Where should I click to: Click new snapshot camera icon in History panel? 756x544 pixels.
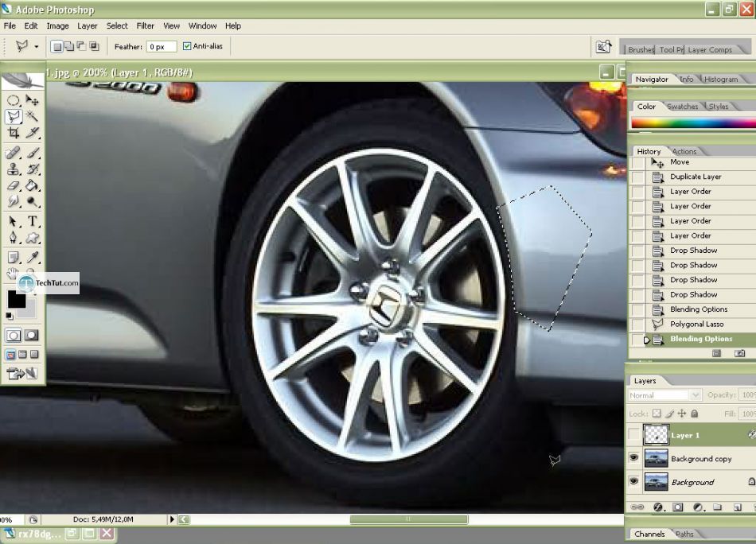point(739,354)
